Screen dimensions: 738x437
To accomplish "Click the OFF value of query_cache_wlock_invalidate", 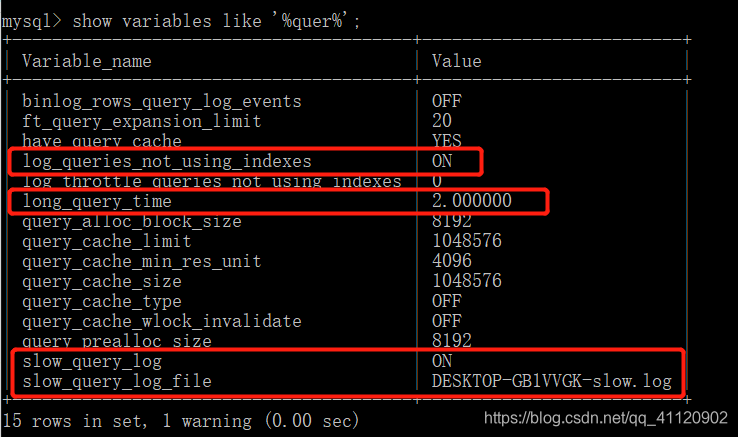I will (447, 321).
